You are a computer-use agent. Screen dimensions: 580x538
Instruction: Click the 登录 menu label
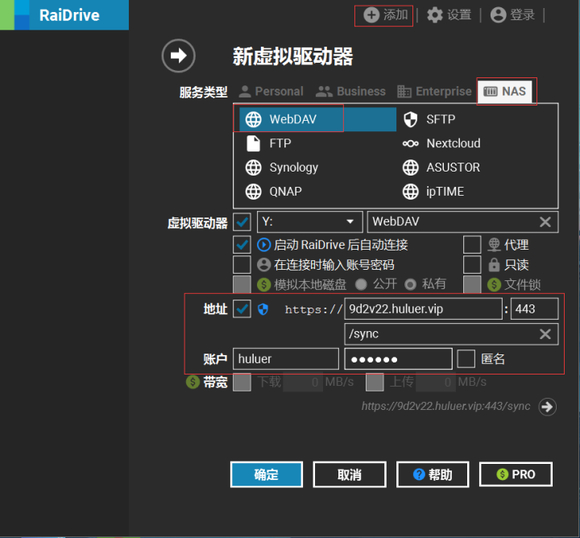click(522, 15)
